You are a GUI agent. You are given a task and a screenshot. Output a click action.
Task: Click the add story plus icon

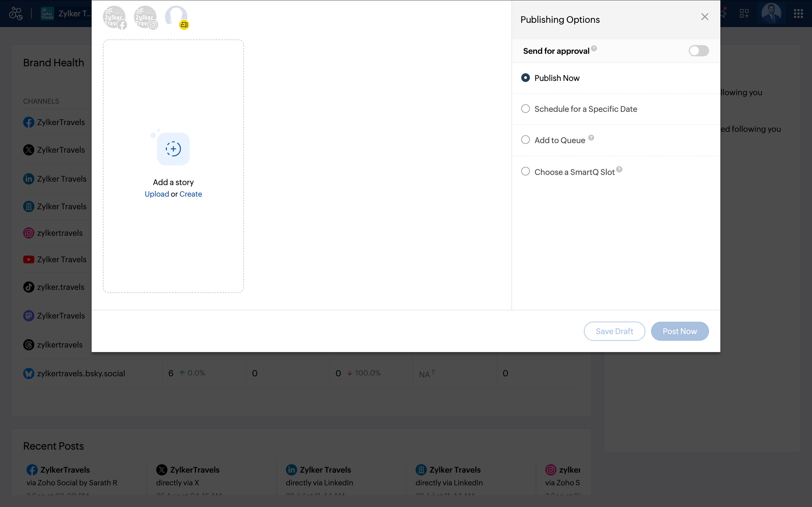click(173, 149)
